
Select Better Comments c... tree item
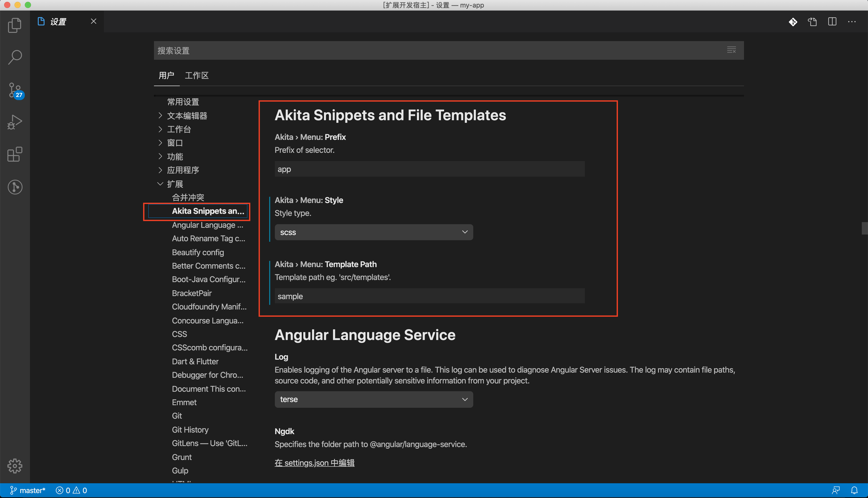[x=208, y=266]
